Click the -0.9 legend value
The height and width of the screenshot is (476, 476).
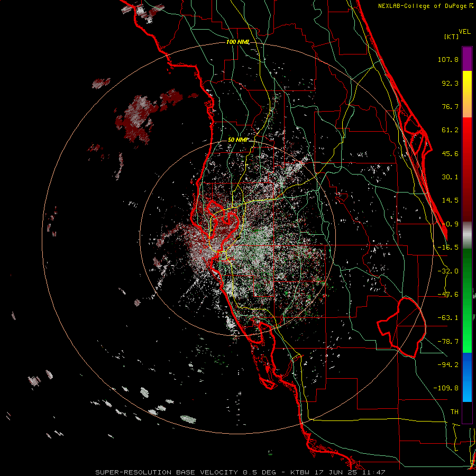(450, 224)
